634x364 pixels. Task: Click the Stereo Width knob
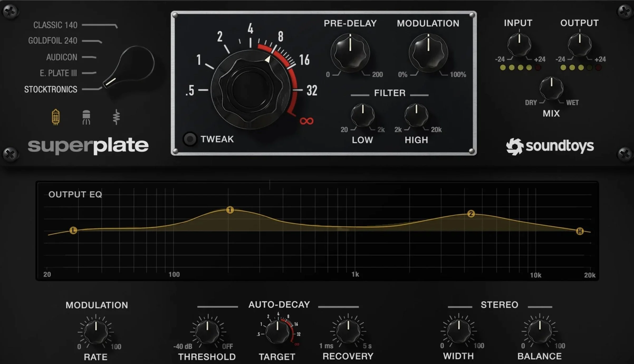point(459,331)
